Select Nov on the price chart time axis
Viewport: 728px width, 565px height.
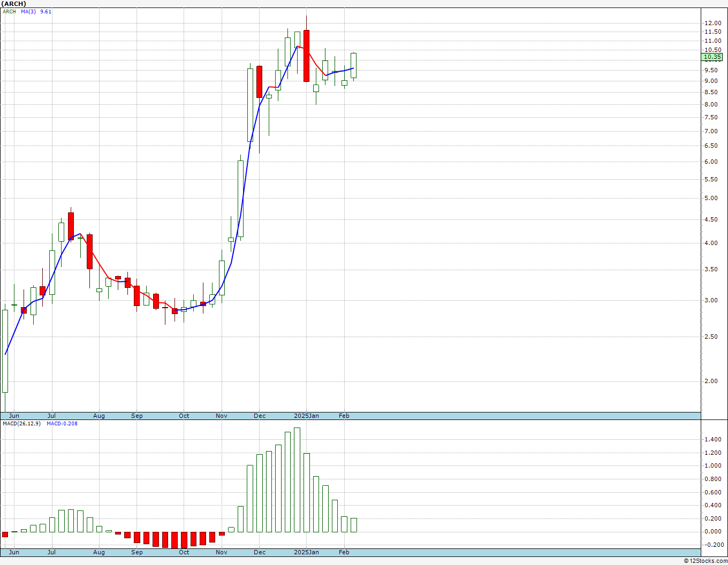pos(222,416)
